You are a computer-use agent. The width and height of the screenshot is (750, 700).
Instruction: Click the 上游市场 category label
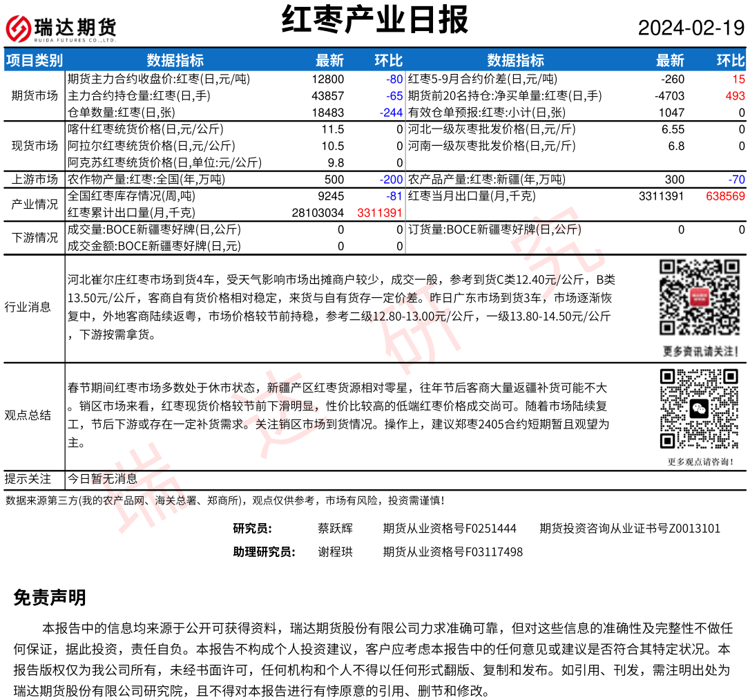[x=35, y=180]
